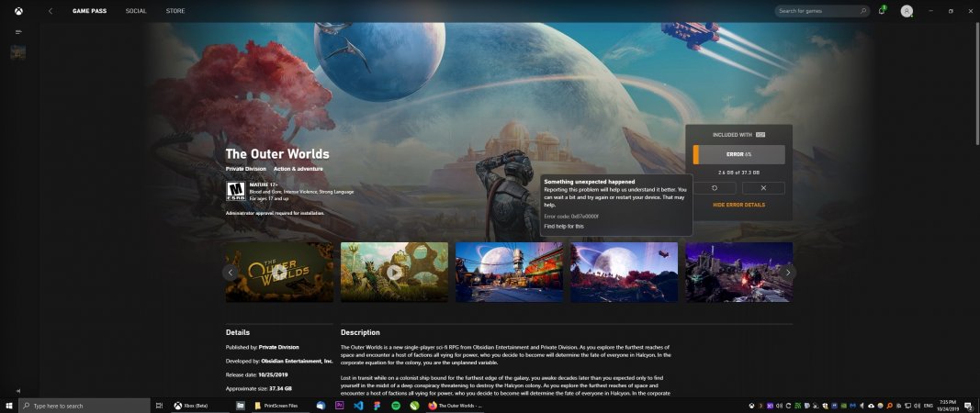This screenshot has height=413, width=980.
Task: Open the Game Pass tab
Action: (89, 11)
